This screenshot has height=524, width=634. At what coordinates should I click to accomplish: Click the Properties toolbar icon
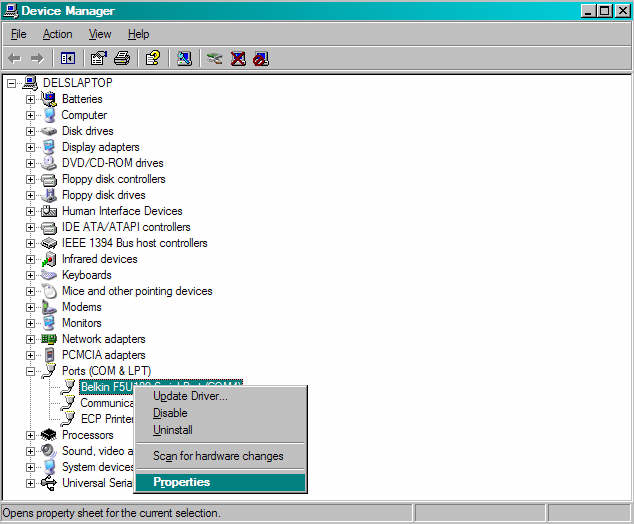point(98,58)
